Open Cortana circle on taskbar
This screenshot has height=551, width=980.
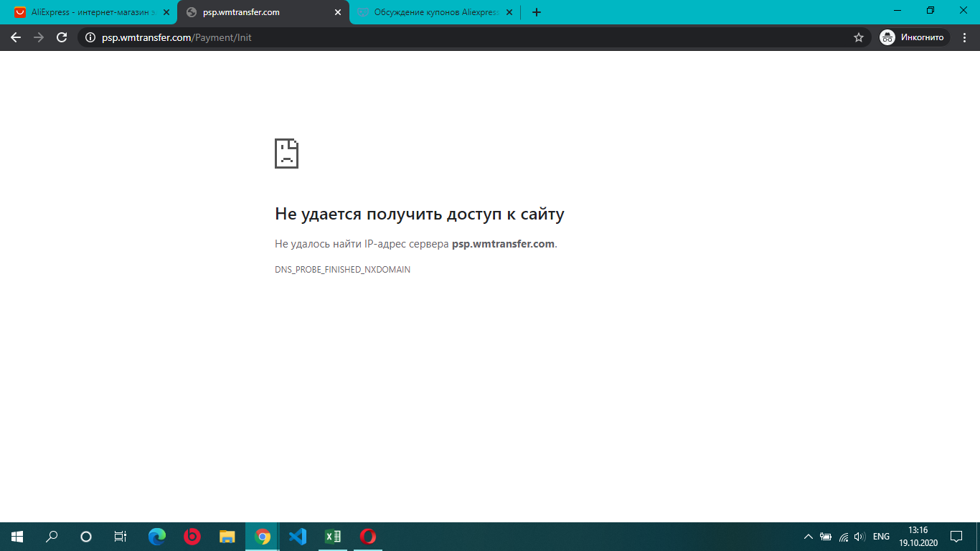click(x=86, y=536)
